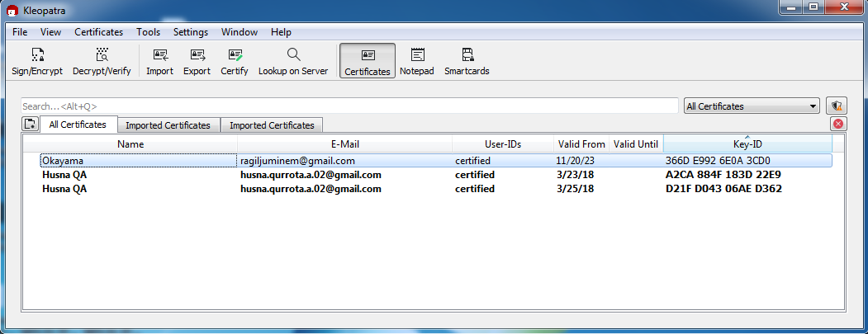This screenshot has width=868, height=334.
Task: Sort by the Valid From column header
Action: tap(581, 144)
